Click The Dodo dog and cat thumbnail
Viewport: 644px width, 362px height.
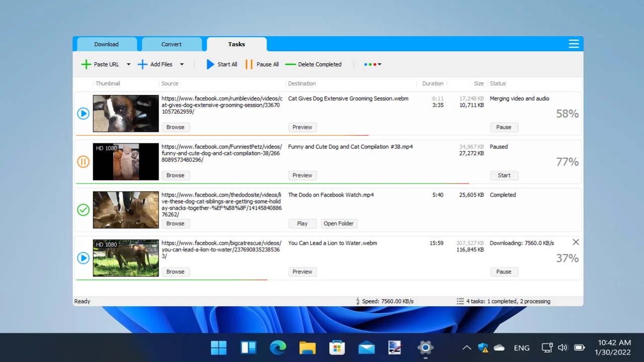tap(126, 210)
